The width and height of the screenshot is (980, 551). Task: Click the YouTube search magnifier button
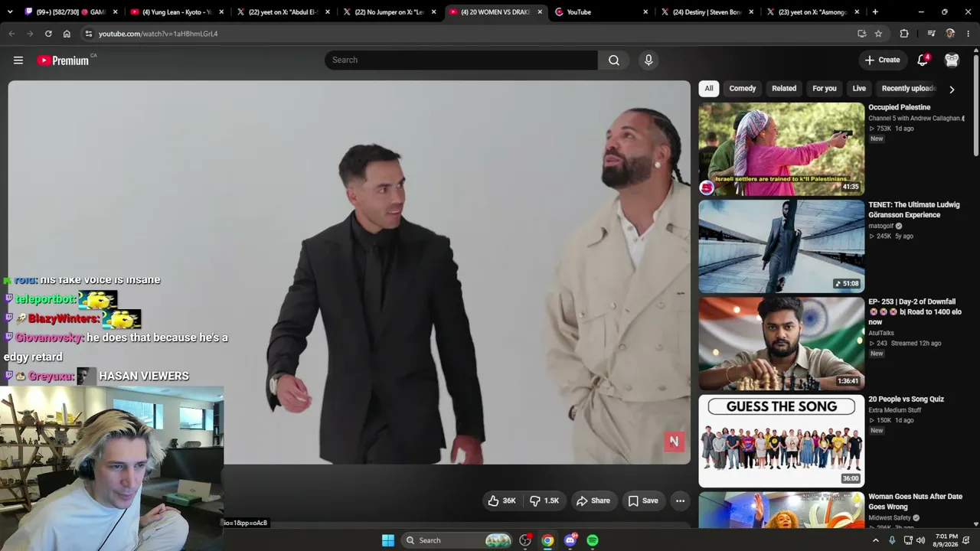tap(614, 60)
